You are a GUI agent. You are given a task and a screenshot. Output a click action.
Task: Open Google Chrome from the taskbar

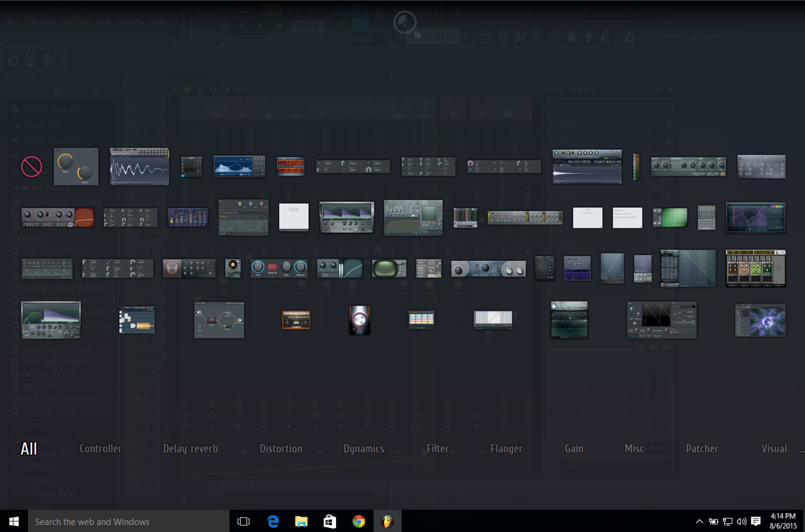[x=359, y=521]
